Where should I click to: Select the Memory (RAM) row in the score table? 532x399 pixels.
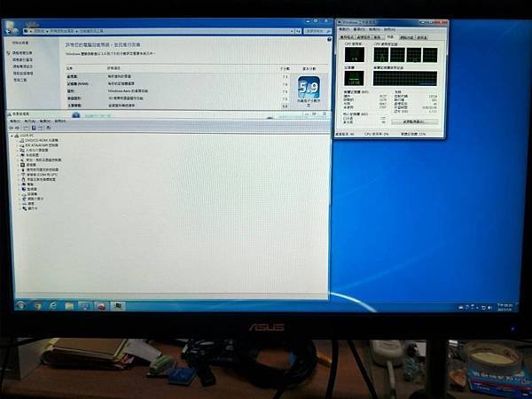point(177,84)
